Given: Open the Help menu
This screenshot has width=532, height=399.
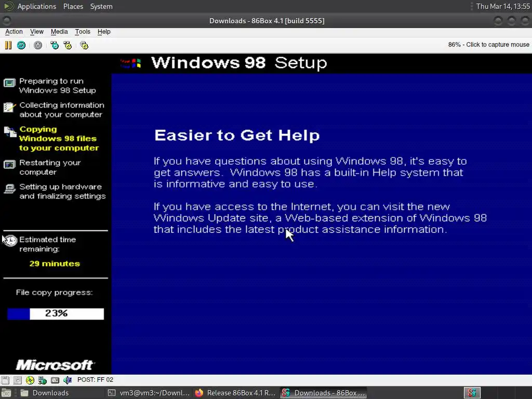Looking at the screenshot, I should click(x=104, y=32).
